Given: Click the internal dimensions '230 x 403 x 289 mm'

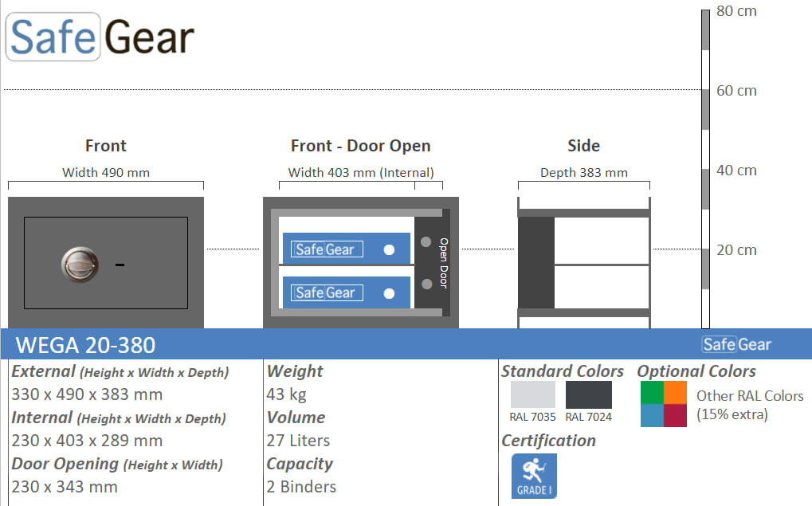Looking at the screenshot, I should (87, 441).
